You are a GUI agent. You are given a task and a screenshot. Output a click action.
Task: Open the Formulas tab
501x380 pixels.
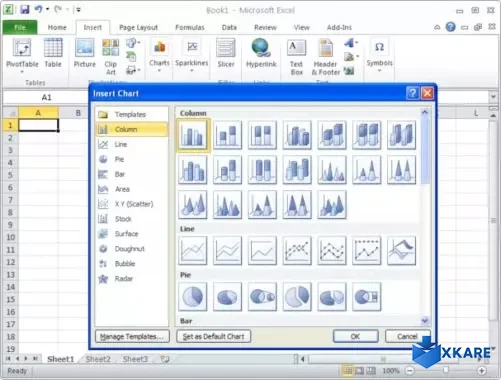190,28
